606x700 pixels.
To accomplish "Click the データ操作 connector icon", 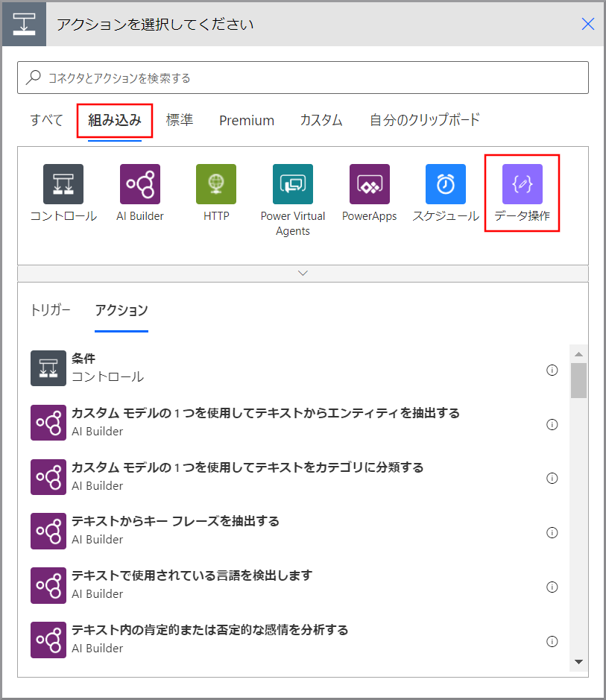I will click(523, 184).
